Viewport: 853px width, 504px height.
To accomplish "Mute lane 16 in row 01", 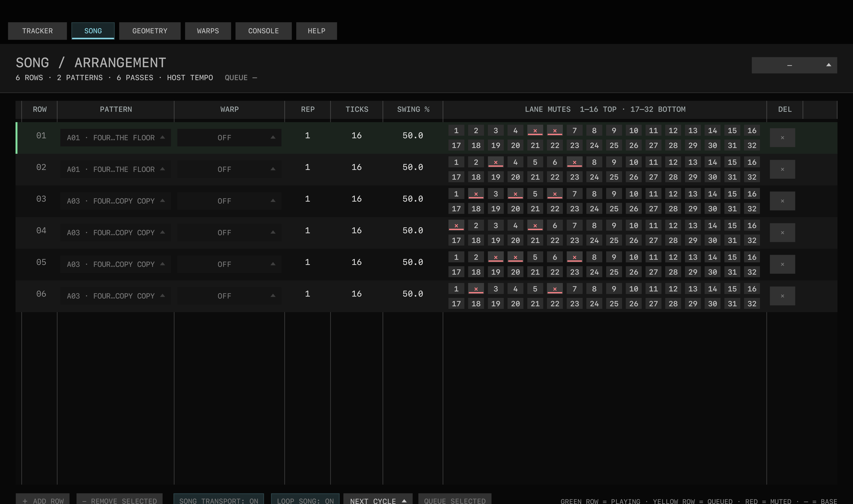I will [752, 130].
